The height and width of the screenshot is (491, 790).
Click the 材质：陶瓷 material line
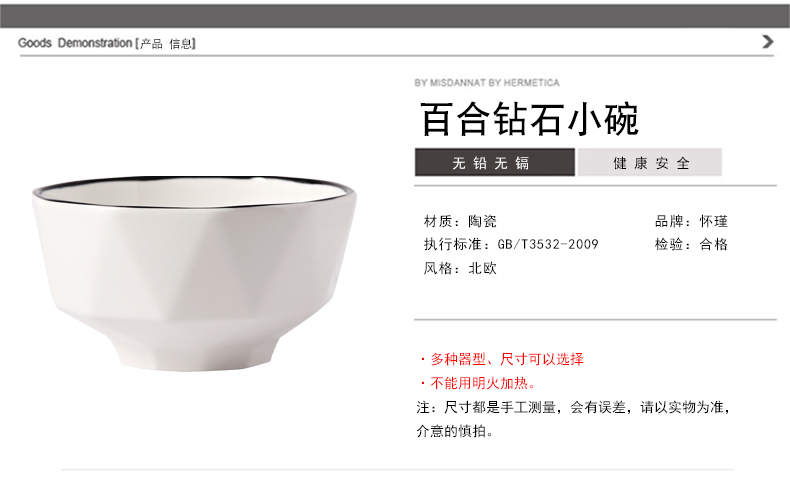pos(460,221)
